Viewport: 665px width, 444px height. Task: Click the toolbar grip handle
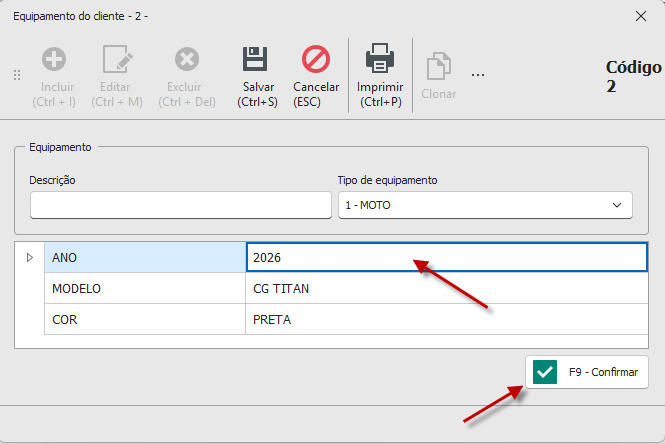(x=17, y=75)
